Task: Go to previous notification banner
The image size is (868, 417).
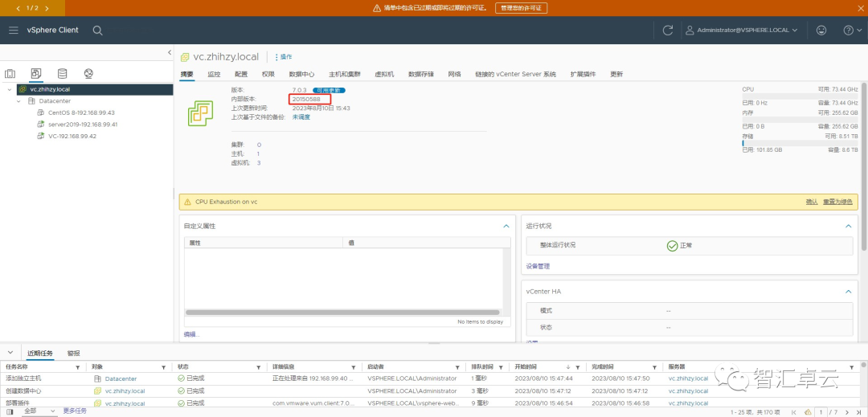Action: pyautogui.click(x=18, y=8)
